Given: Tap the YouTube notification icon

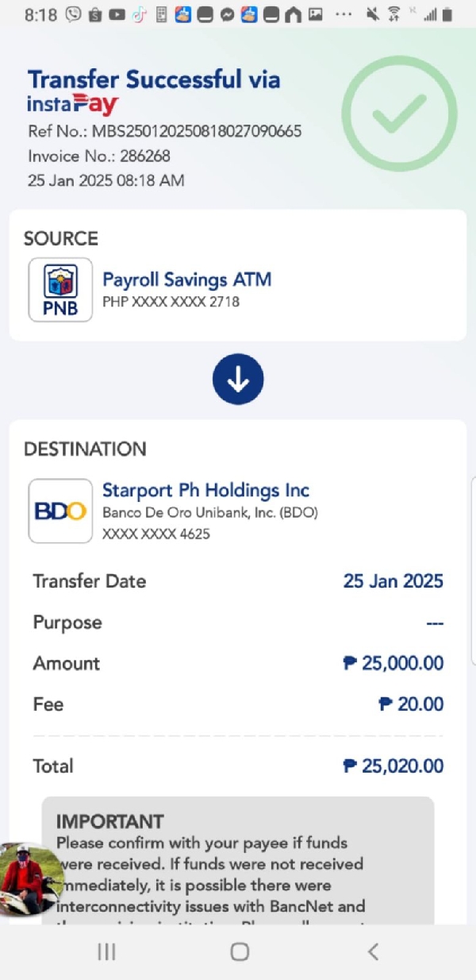Looking at the screenshot, I should [x=117, y=14].
